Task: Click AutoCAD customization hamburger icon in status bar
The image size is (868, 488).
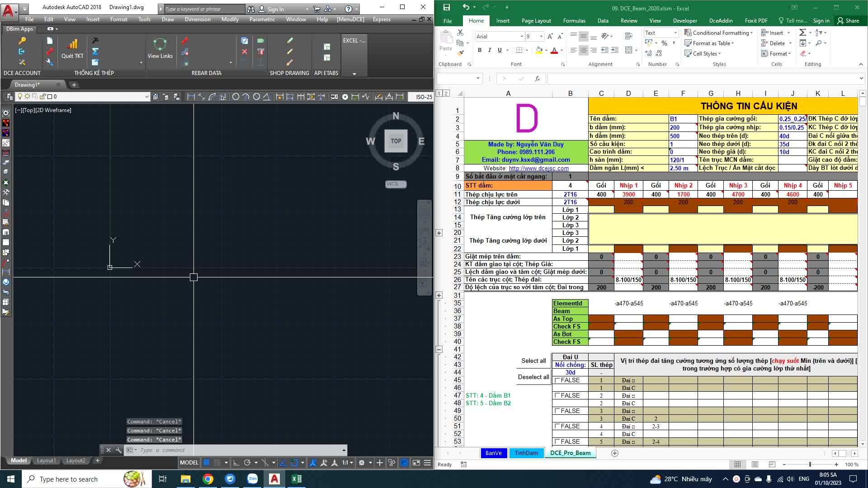Action: click(x=427, y=463)
